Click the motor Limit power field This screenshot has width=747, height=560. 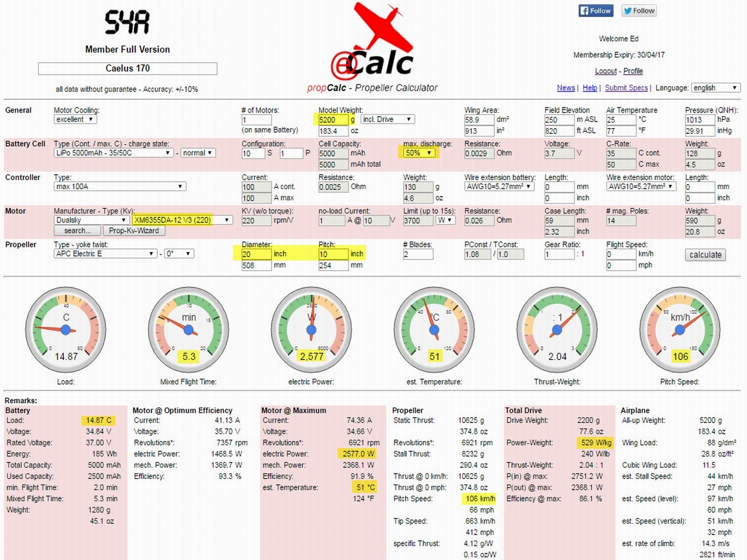coord(418,221)
